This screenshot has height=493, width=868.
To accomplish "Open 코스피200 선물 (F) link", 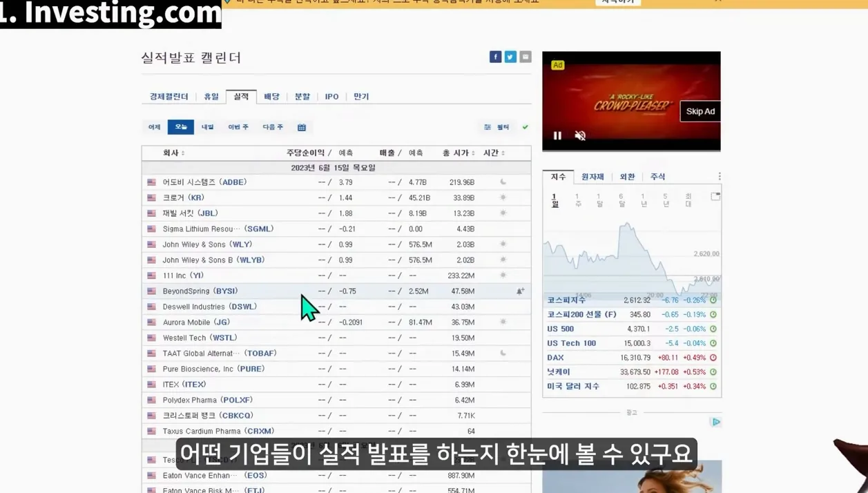I will pos(581,315).
